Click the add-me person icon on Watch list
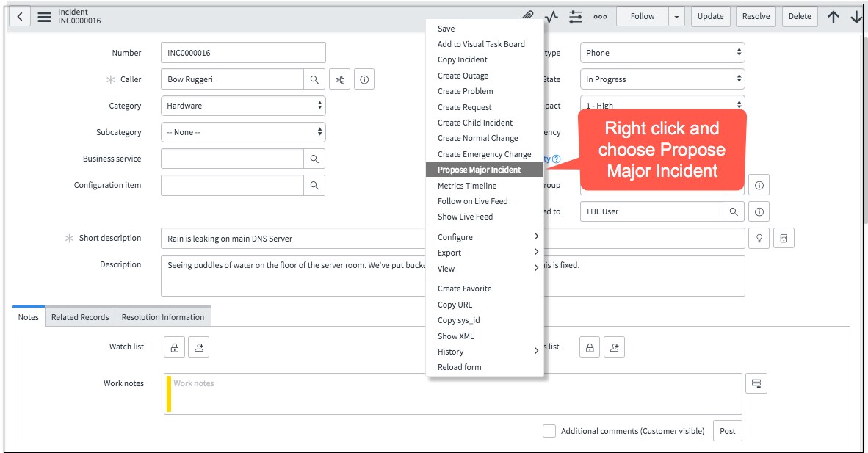Image resolution: width=868 pixels, height=453 pixels. 198,347
